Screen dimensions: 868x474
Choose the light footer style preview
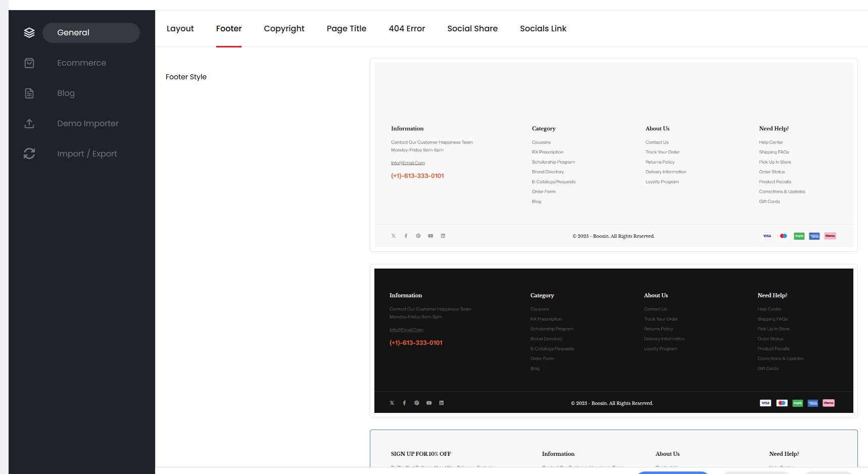[x=613, y=154]
